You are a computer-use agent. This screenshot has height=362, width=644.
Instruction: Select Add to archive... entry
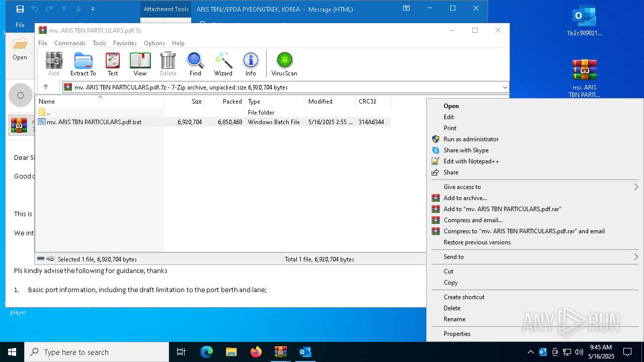pyautogui.click(x=535, y=198)
